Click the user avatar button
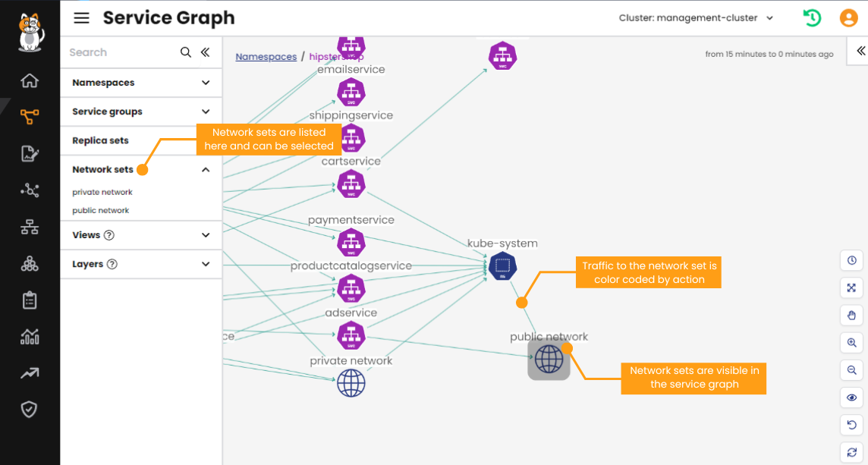 point(848,17)
